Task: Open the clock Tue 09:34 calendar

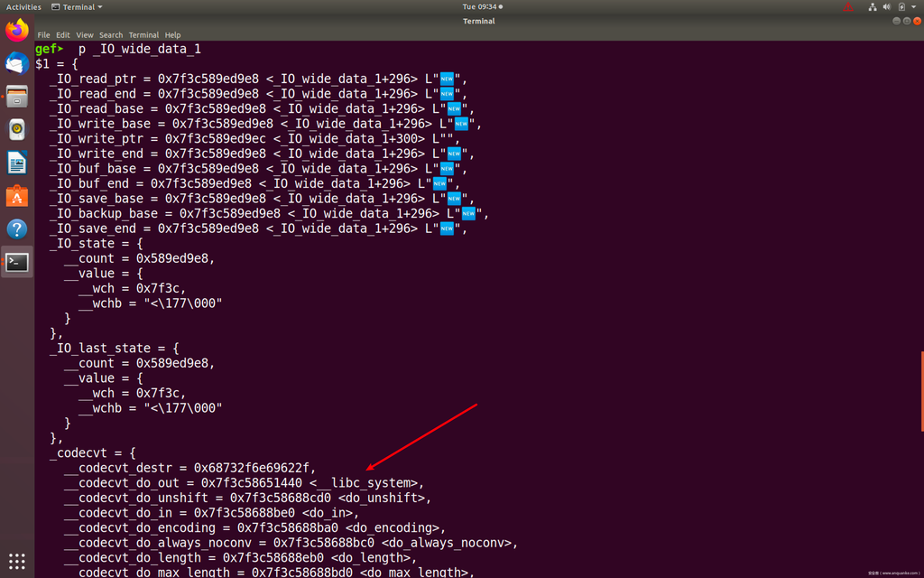Action: pos(482,7)
